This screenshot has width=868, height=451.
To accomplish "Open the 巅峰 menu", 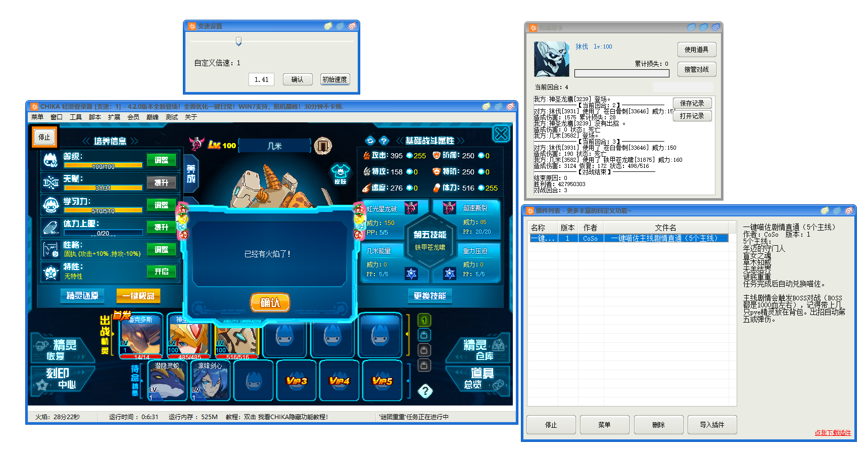I will (153, 117).
